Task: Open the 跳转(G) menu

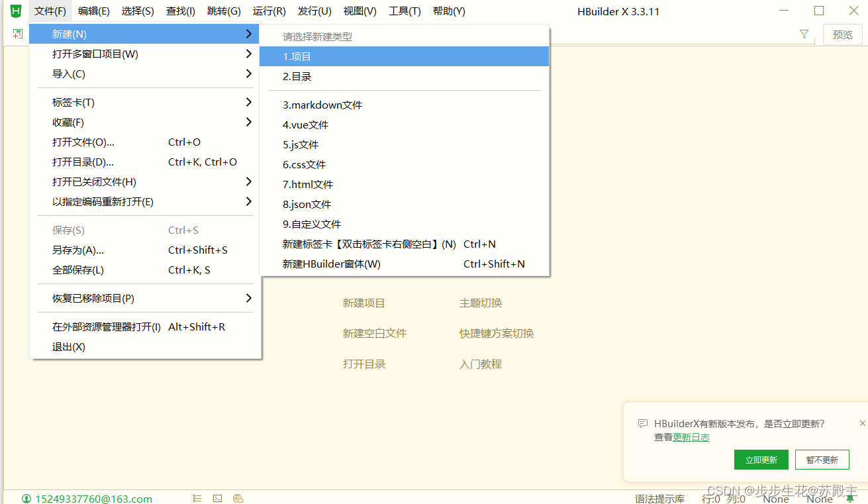Action: tap(224, 11)
